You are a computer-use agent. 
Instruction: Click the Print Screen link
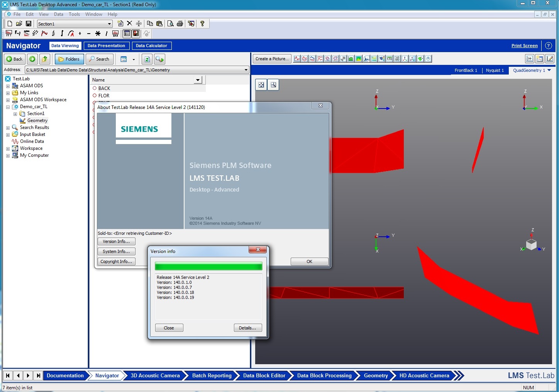[x=524, y=46]
